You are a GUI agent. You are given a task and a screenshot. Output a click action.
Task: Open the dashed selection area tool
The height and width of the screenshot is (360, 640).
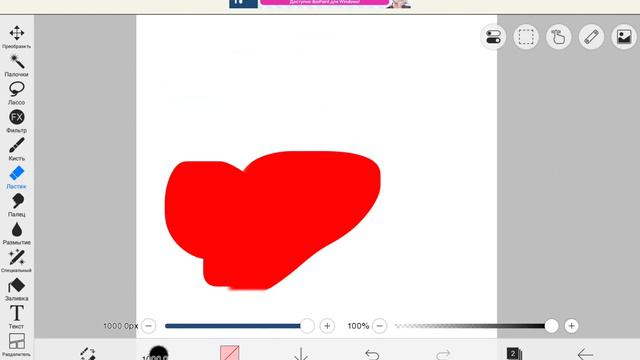coord(526,37)
